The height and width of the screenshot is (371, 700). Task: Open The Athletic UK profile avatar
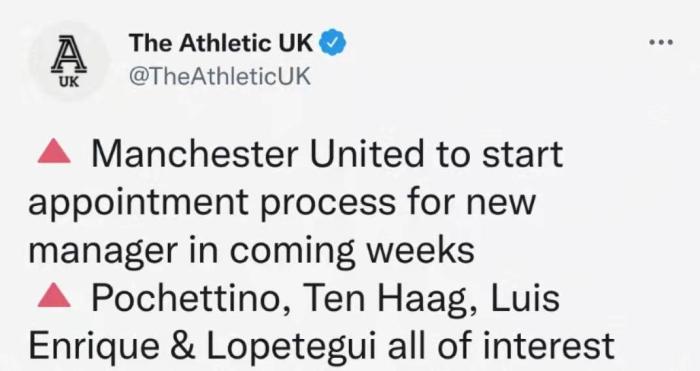(x=69, y=60)
